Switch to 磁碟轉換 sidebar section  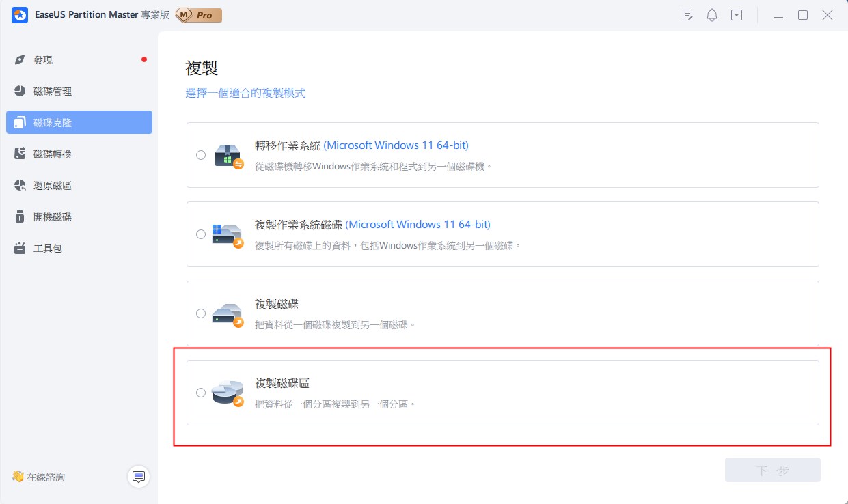53,154
